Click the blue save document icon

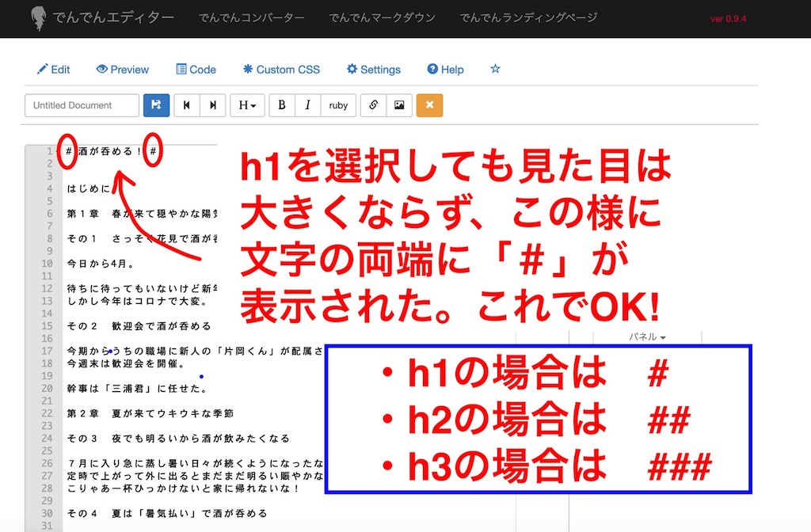click(x=156, y=105)
